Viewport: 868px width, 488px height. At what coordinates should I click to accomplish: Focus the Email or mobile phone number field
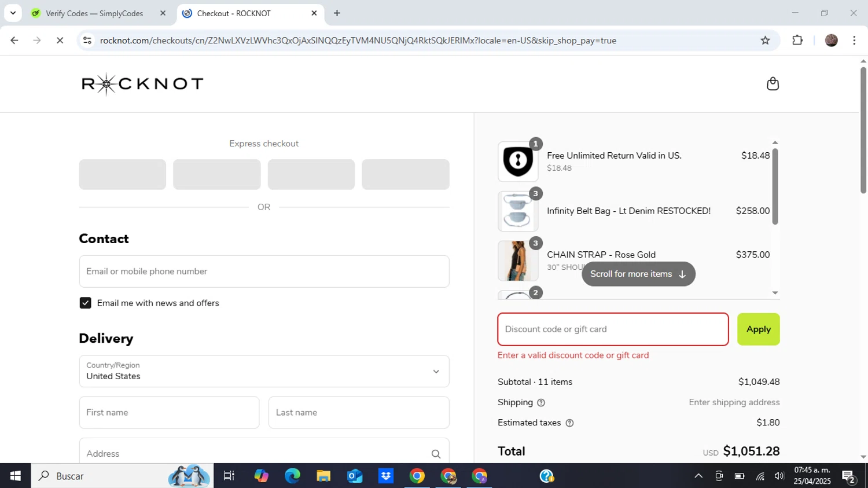264,271
